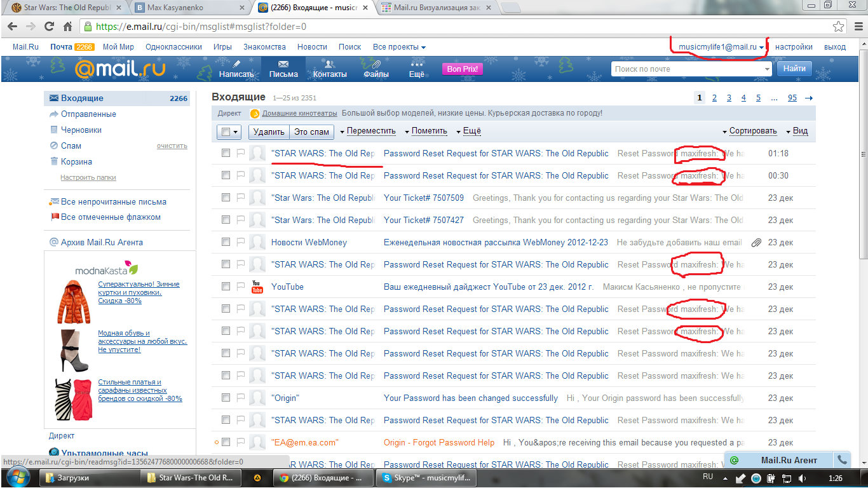Go to browser home page icon

pyautogui.click(x=67, y=27)
